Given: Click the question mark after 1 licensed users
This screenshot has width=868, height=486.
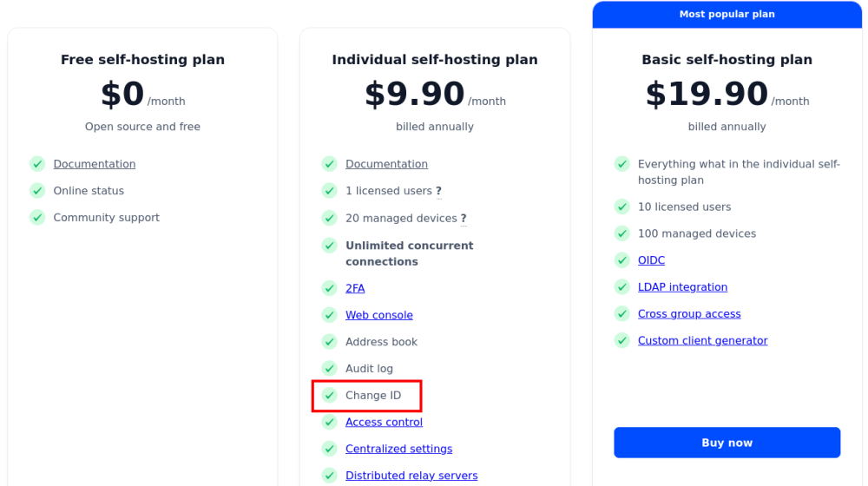Looking at the screenshot, I should click(x=438, y=191).
